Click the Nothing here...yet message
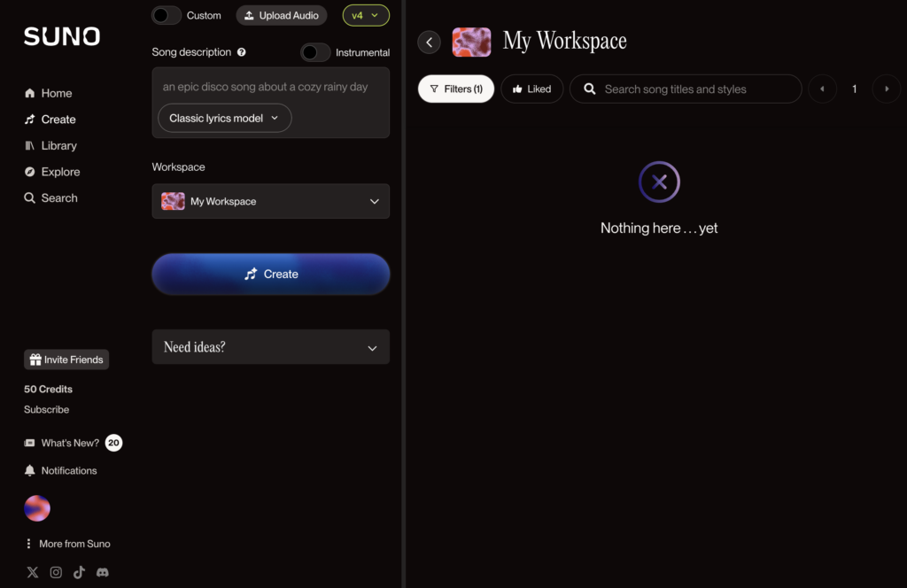Viewport: 907px width, 588px height. [x=659, y=228]
